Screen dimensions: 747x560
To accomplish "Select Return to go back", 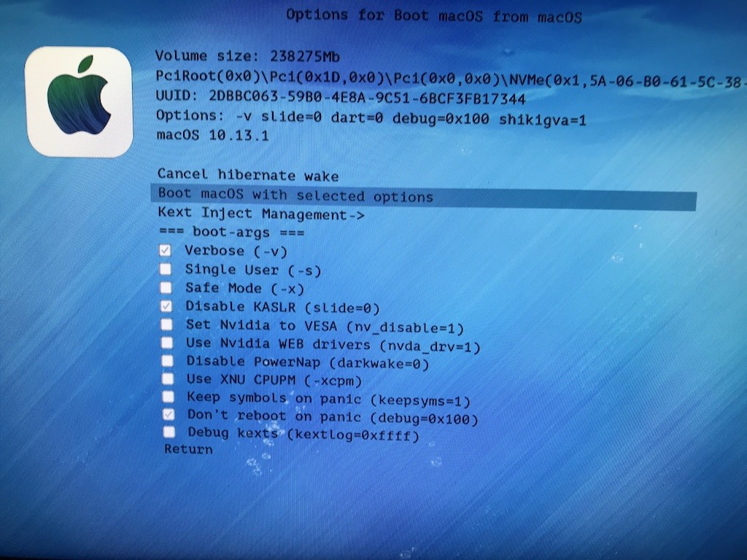I will (189, 449).
